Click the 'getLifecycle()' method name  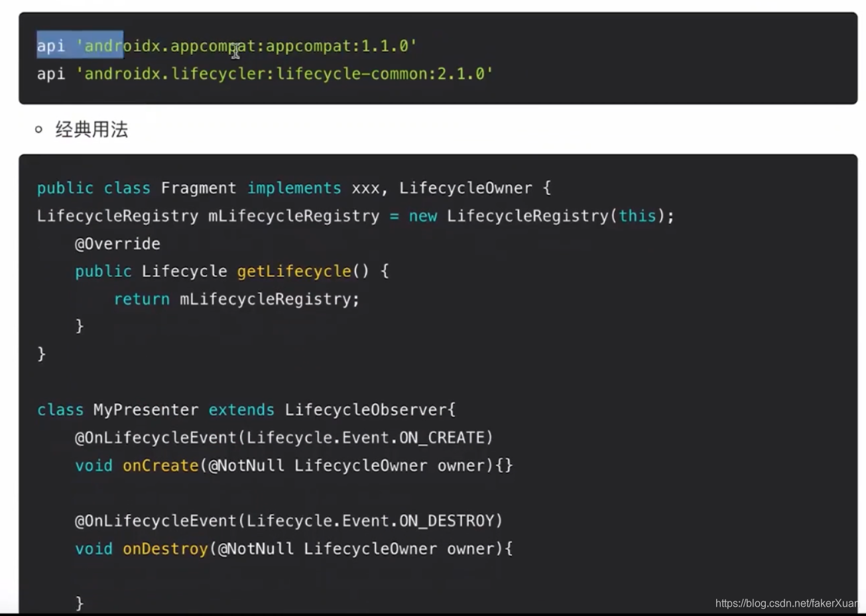(x=303, y=271)
